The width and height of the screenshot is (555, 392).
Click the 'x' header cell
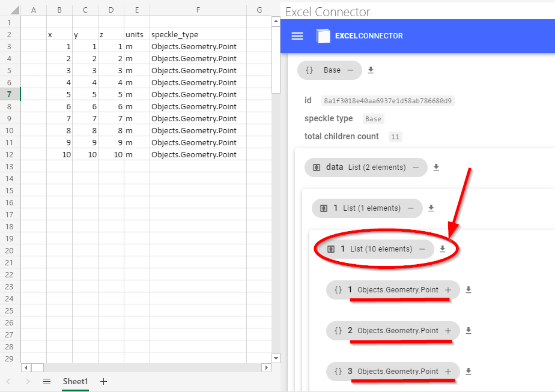[x=59, y=34]
